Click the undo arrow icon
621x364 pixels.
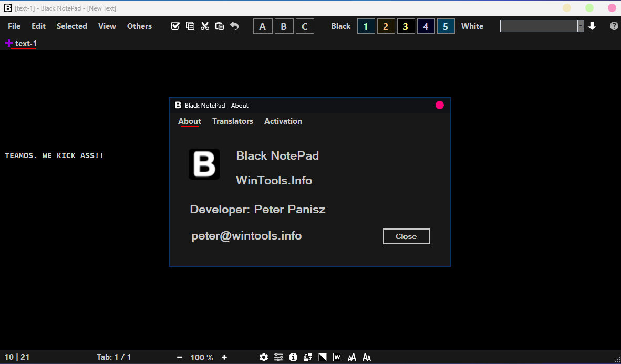[x=234, y=26]
